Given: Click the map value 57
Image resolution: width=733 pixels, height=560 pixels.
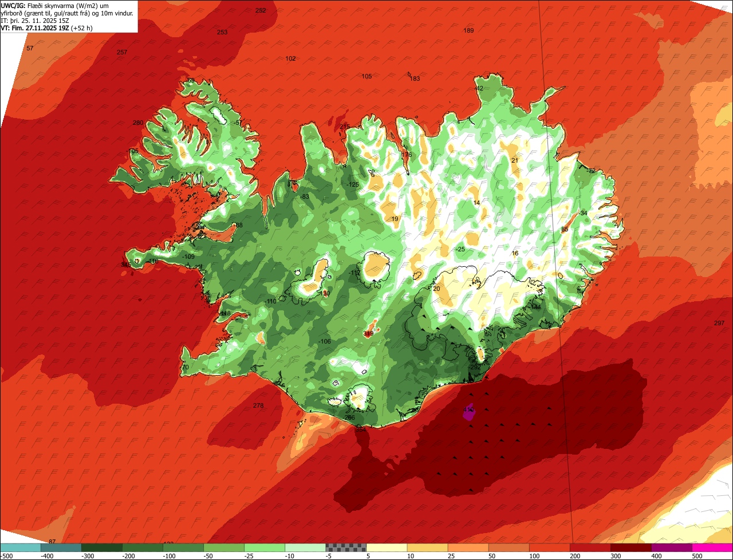Looking at the screenshot, I should [30, 48].
